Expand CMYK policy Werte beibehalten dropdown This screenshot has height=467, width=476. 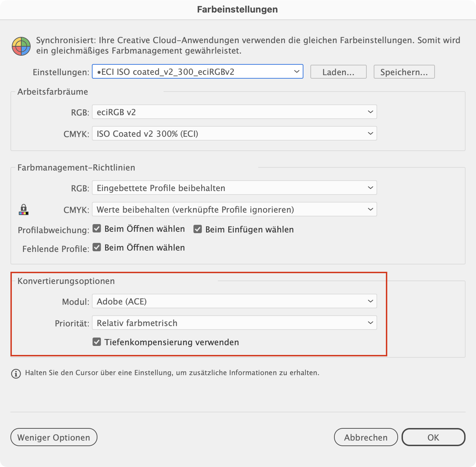point(235,209)
